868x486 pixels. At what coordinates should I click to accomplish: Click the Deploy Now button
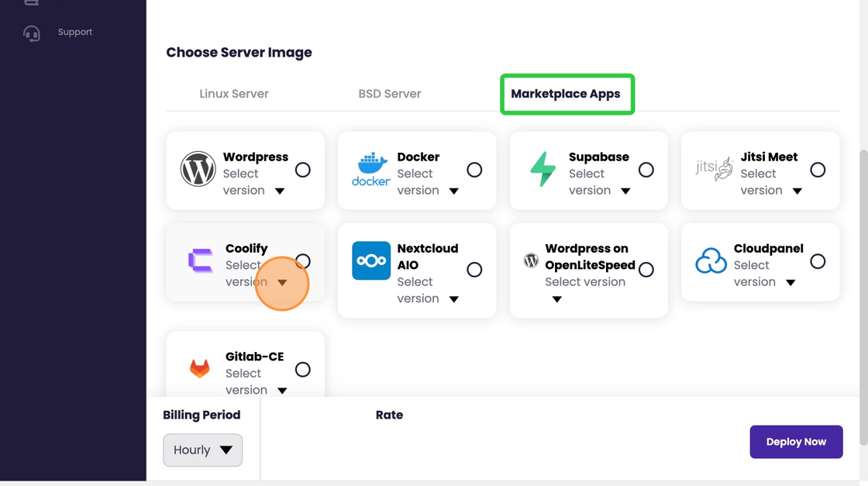tap(796, 442)
